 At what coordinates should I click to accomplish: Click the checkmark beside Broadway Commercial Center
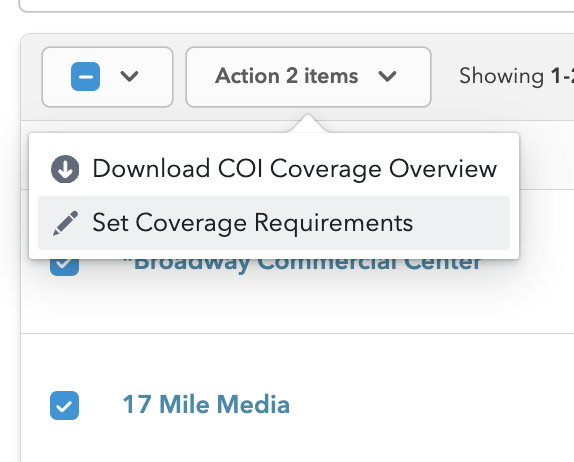pos(64,264)
